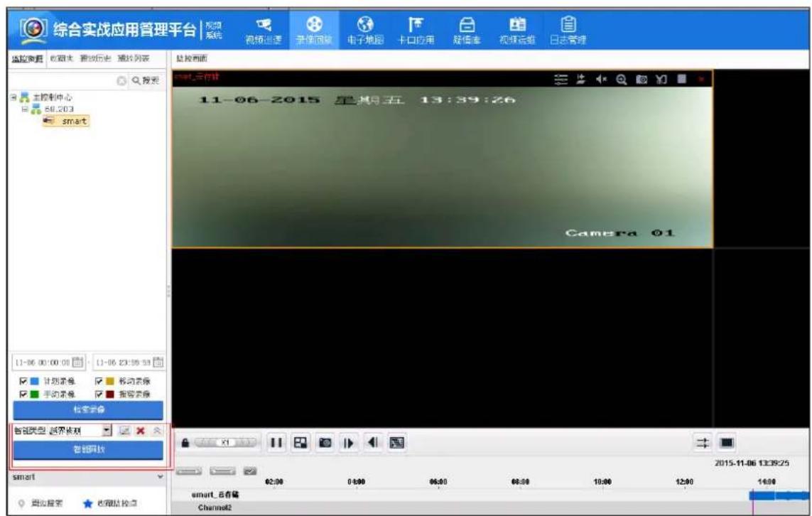Close the camera video window with red X
This screenshot has height=516, width=812.
coord(701,80)
